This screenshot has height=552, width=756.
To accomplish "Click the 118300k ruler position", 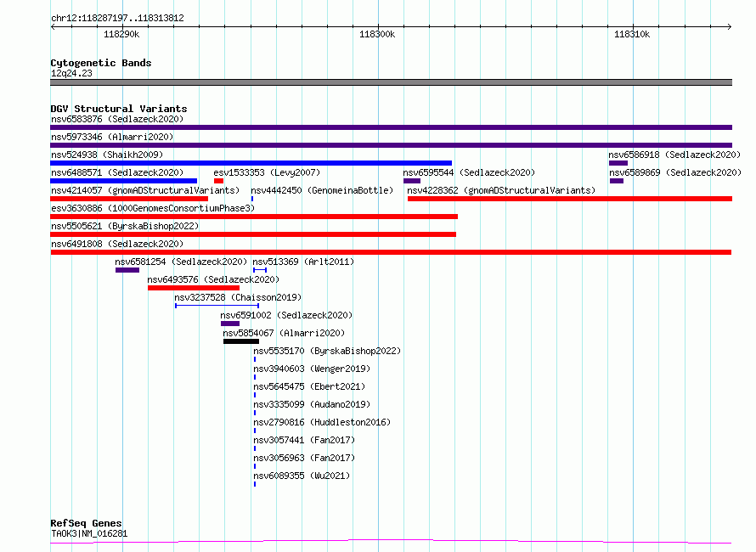I will pyautogui.click(x=377, y=34).
